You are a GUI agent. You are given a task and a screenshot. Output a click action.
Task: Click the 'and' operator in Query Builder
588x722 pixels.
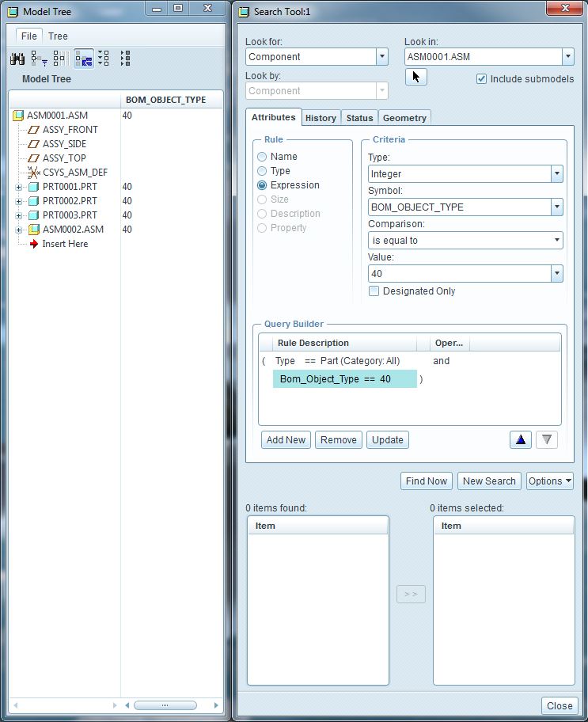pos(441,361)
